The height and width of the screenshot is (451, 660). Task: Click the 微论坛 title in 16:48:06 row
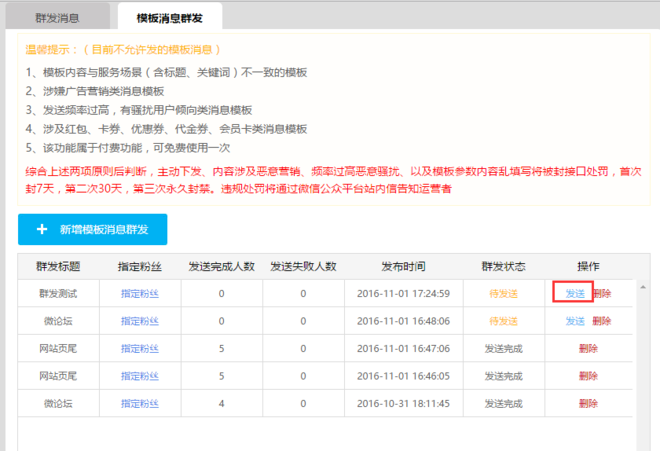pos(58,321)
